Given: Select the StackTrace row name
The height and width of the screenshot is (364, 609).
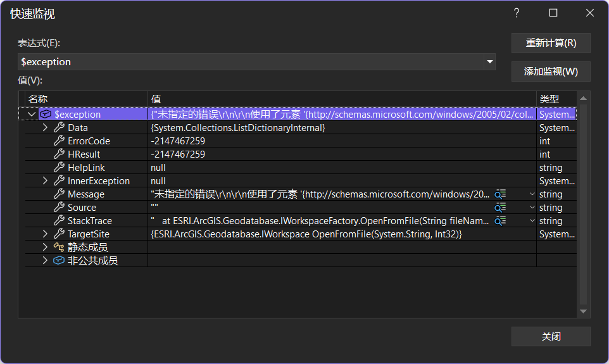Looking at the screenshot, I should point(90,221).
